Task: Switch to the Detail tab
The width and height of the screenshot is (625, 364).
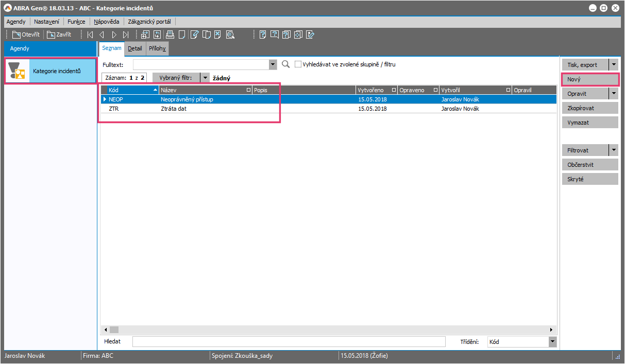Action: (x=135, y=48)
